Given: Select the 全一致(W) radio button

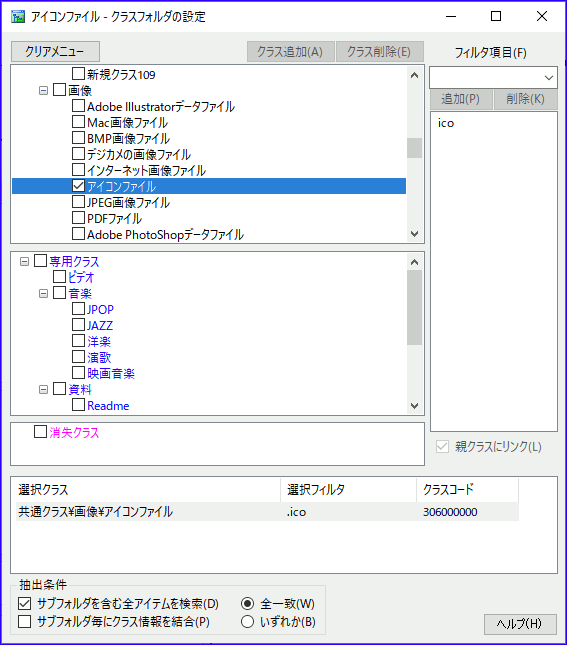Looking at the screenshot, I should 247,603.
